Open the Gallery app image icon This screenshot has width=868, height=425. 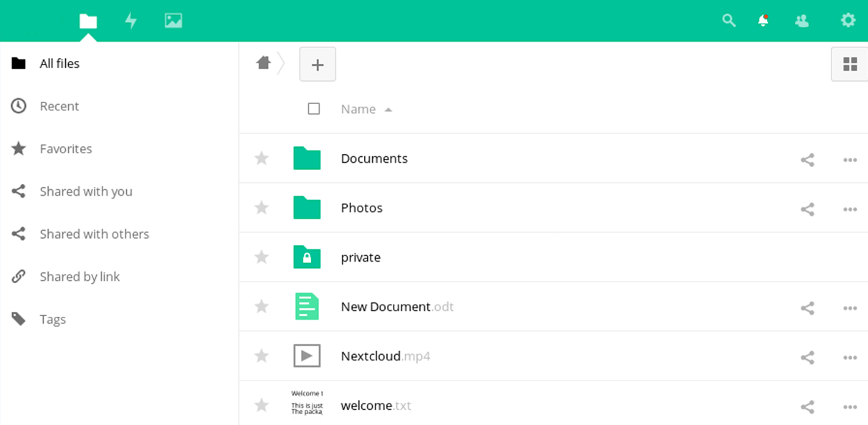click(x=173, y=21)
